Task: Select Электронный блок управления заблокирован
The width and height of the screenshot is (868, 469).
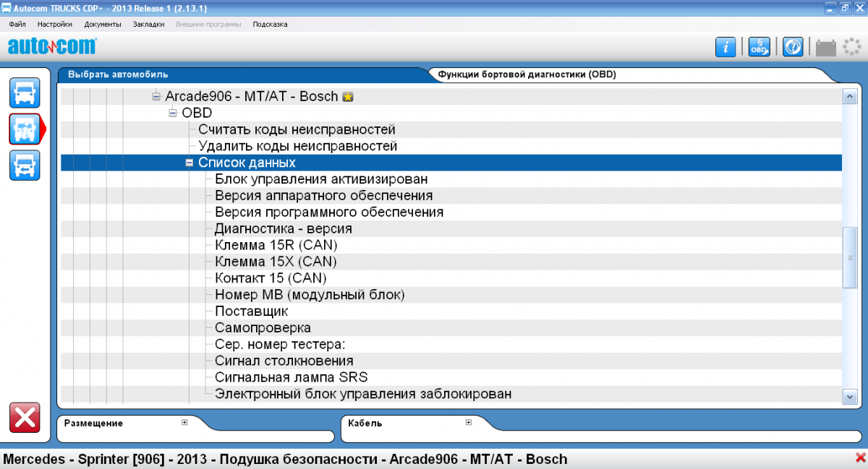Action: [x=363, y=394]
